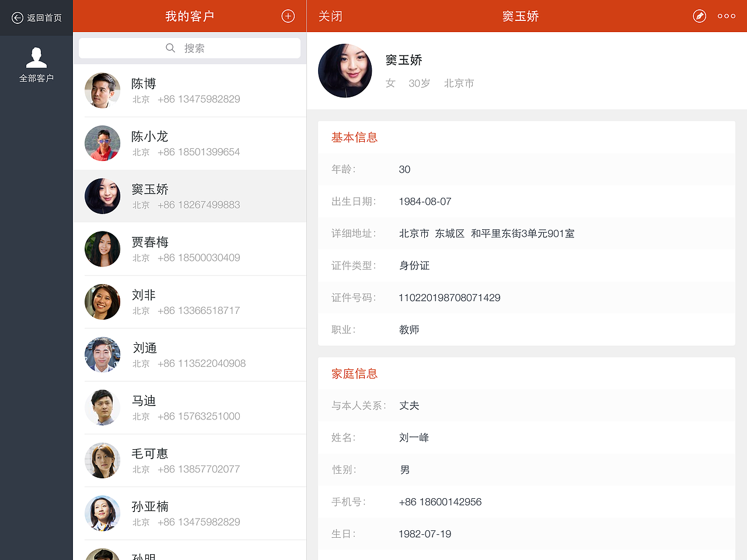Go back via 返回首页 arrow icon
This screenshot has width=747, height=560.
[18, 18]
